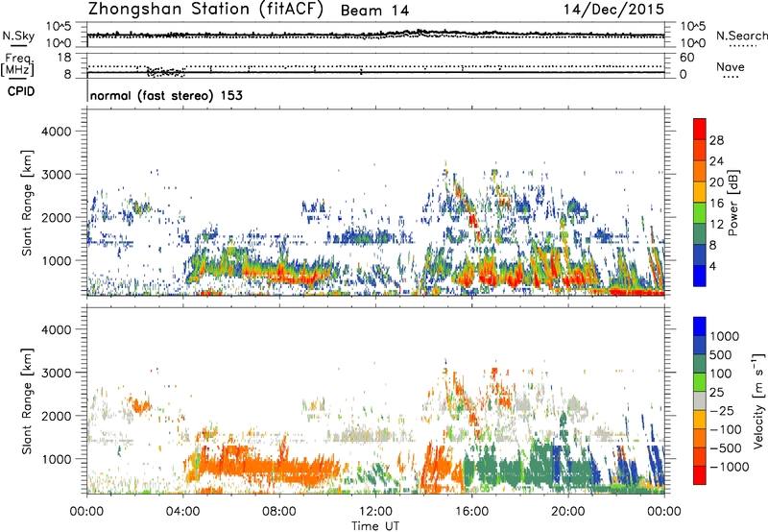Click the "-500" value on the Velocity colorbar
This screenshot has width=768, height=532.
(x=726, y=448)
